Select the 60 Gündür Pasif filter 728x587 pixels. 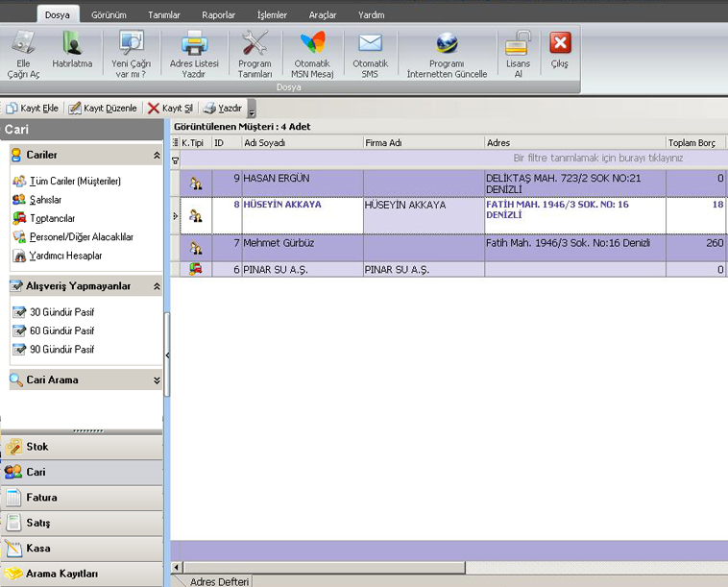tap(61, 330)
